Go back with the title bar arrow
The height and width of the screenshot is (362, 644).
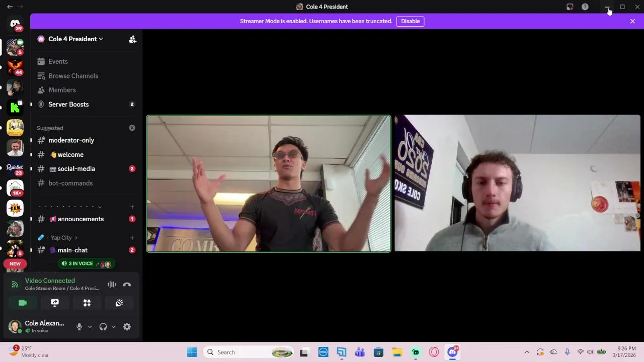pyautogui.click(x=10, y=7)
